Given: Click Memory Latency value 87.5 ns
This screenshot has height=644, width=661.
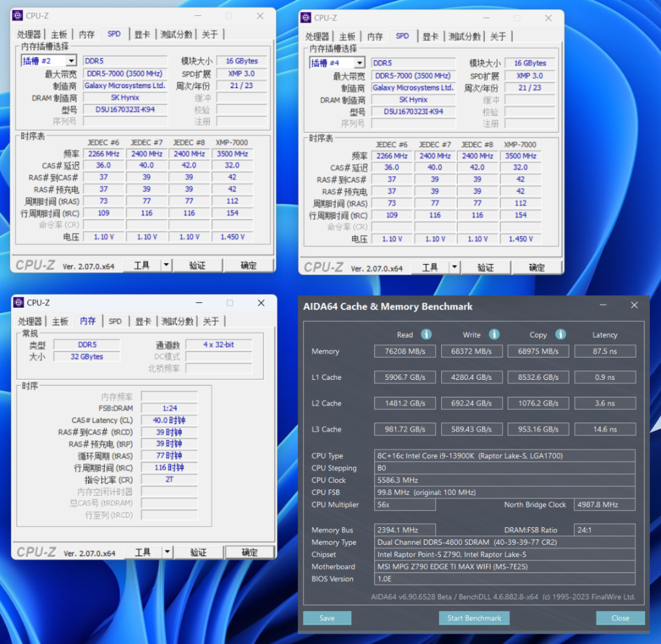Looking at the screenshot, I should click(605, 351).
